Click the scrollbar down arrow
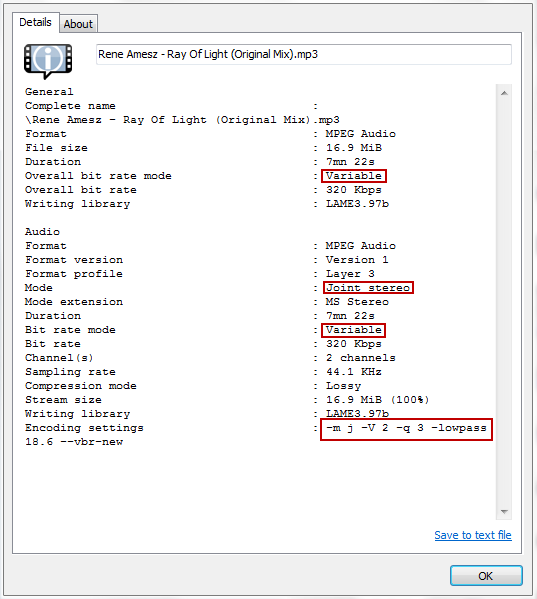Image resolution: width=537 pixels, height=599 pixels. [504, 512]
